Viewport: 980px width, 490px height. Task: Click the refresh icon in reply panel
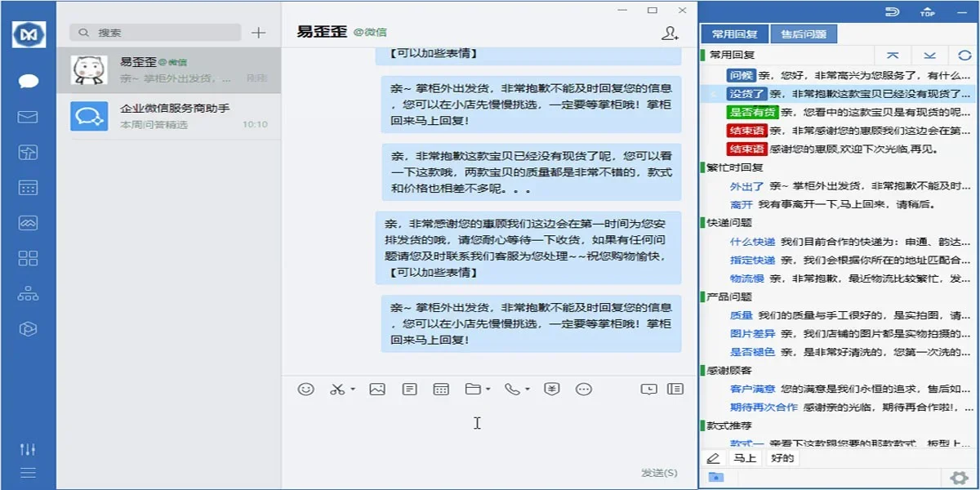(x=964, y=56)
